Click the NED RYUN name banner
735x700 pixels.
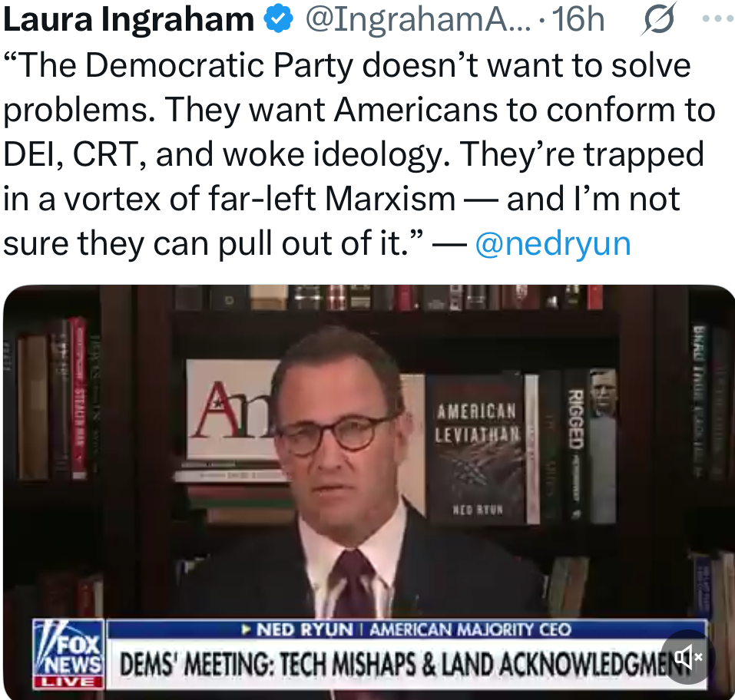pos(305,629)
